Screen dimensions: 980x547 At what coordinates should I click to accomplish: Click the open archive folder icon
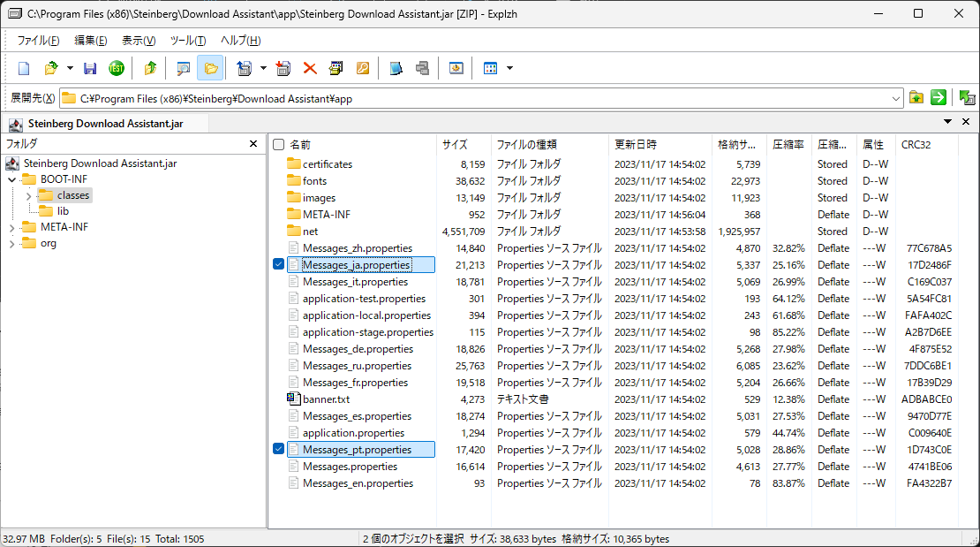click(x=51, y=68)
